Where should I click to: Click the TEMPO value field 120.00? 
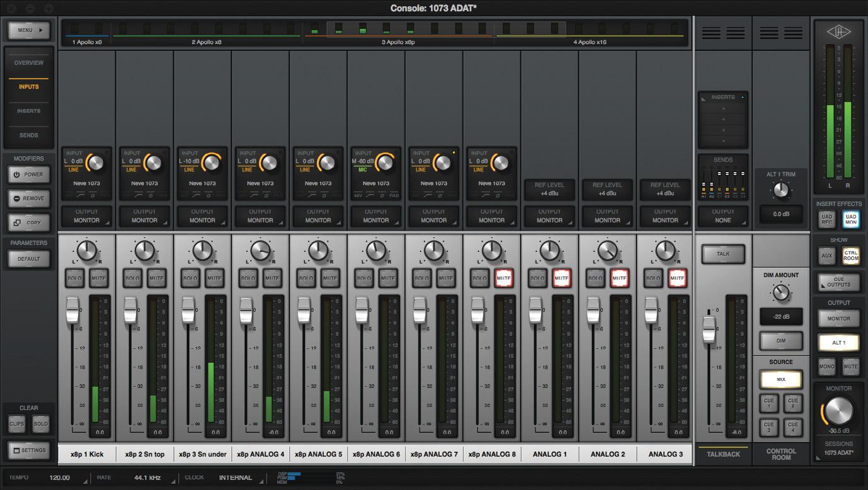tap(60, 478)
